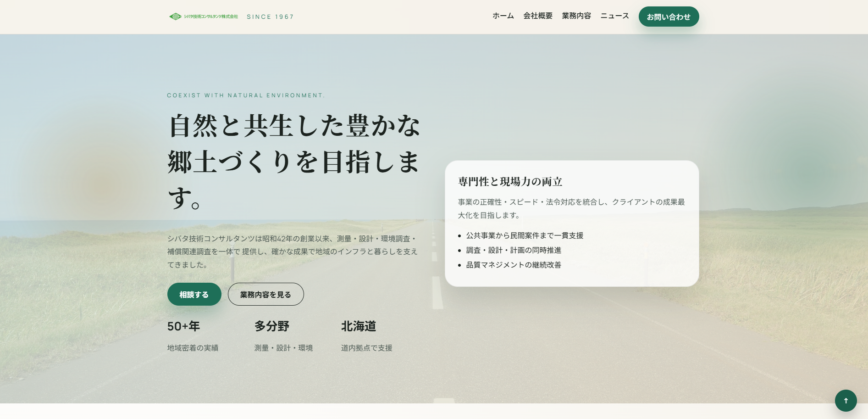Click the Shibata company logo in header
The height and width of the screenshot is (419, 868).
(x=204, y=17)
